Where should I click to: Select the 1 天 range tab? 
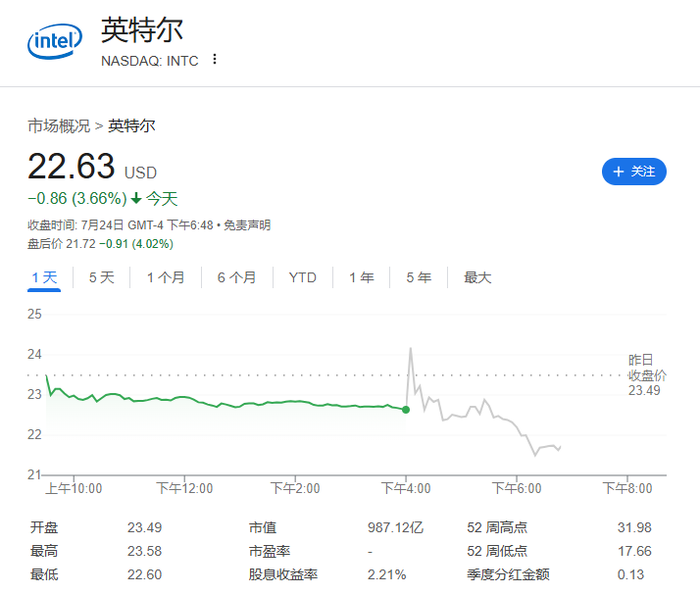pos(44,277)
